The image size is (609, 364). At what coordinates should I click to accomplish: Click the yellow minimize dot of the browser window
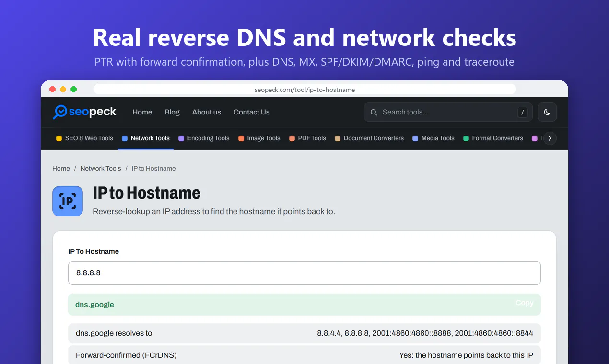(x=63, y=90)
